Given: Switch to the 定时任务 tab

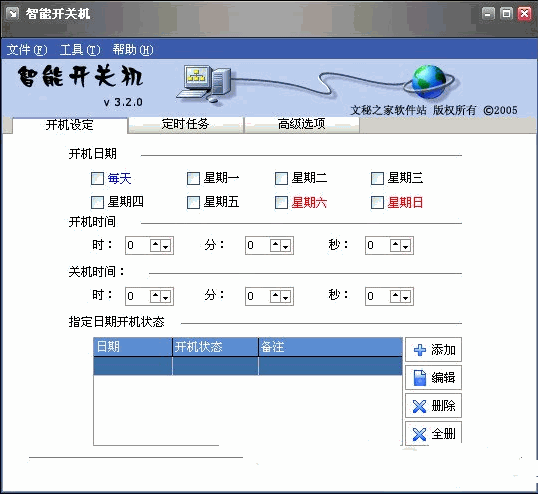Looking at the screenshot, I should (x=186, y=124).
